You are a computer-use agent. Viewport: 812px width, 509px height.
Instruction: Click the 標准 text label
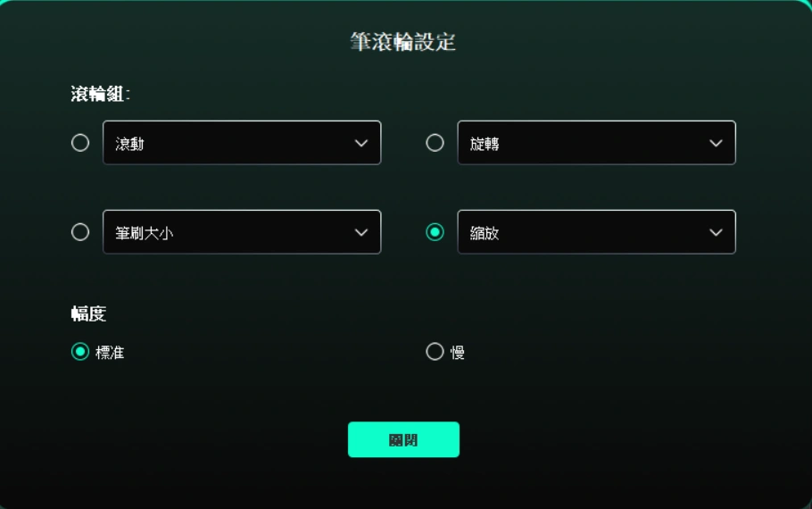[x=110, y=353]
